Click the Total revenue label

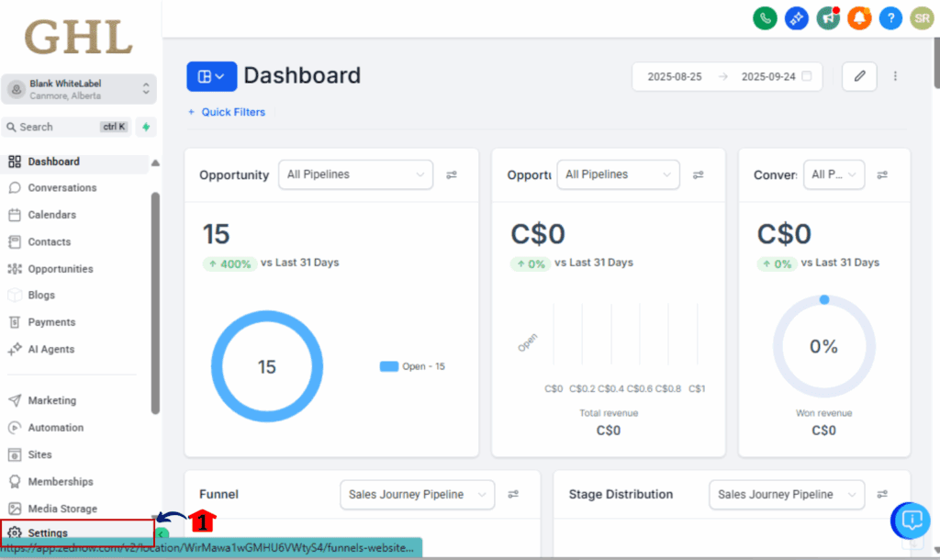point(609,413)
